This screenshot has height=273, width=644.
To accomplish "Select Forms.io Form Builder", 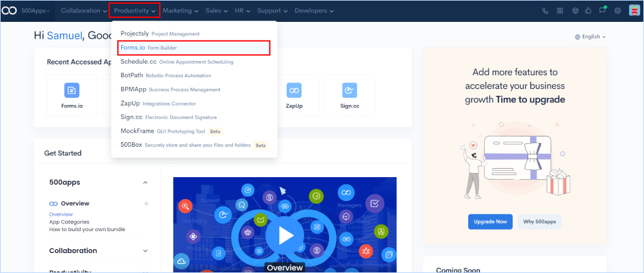I will point(194,48).
